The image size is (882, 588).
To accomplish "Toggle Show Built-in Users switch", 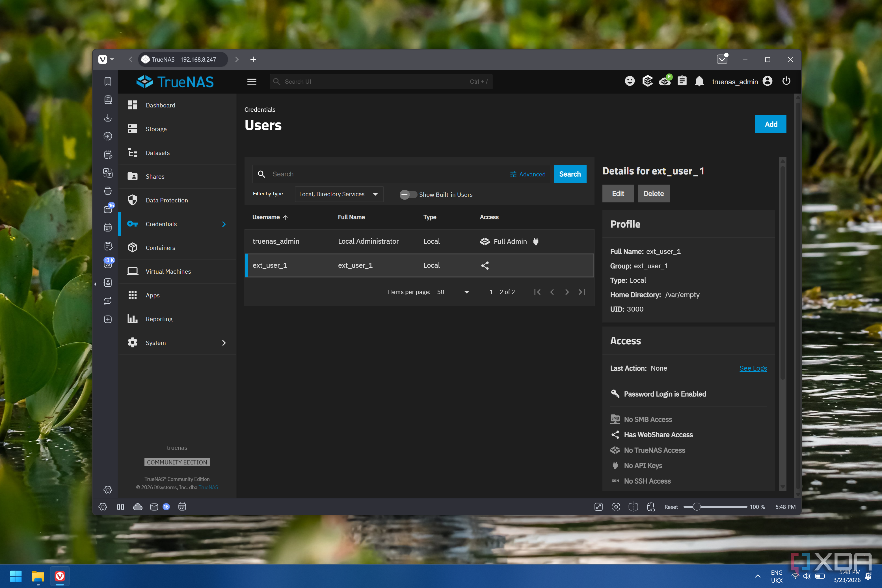I will point(408,194).
